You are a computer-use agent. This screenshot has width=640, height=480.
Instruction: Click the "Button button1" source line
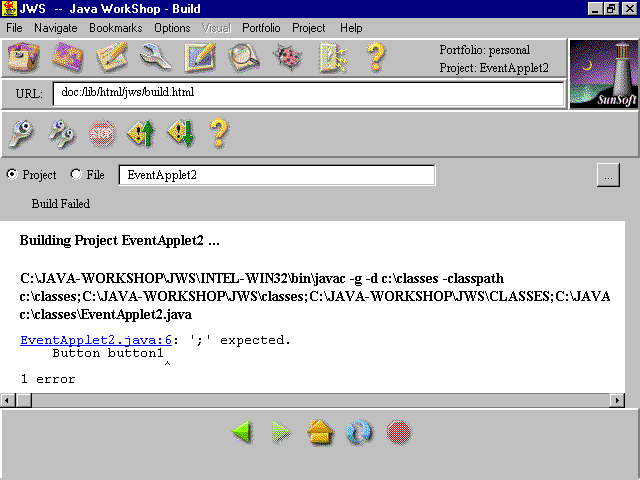tap(108, 353)
